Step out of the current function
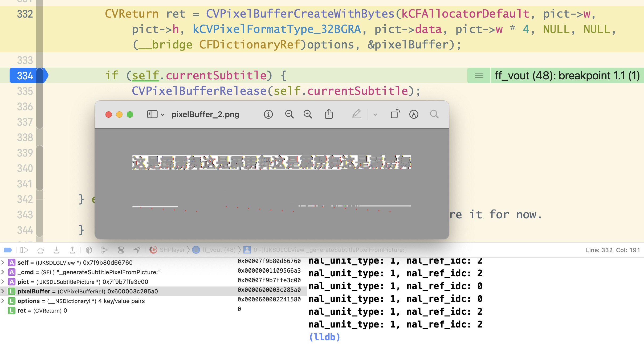This screenshot has width=644, height=344. click(72, 250)
